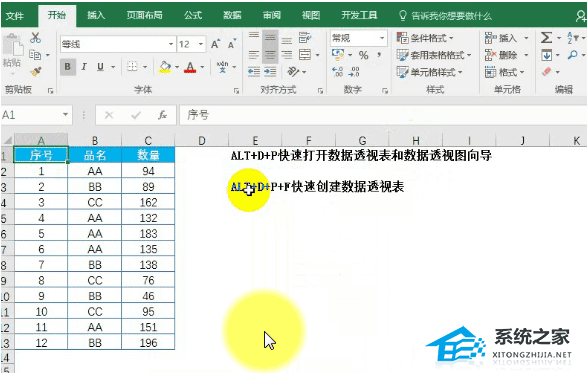587x373 pixels.
Task: Center text horizontally
Action: [x=270, y=55]
